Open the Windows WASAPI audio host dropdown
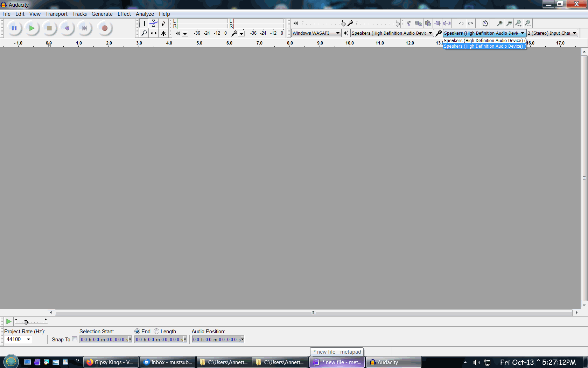 click(316, 33)
